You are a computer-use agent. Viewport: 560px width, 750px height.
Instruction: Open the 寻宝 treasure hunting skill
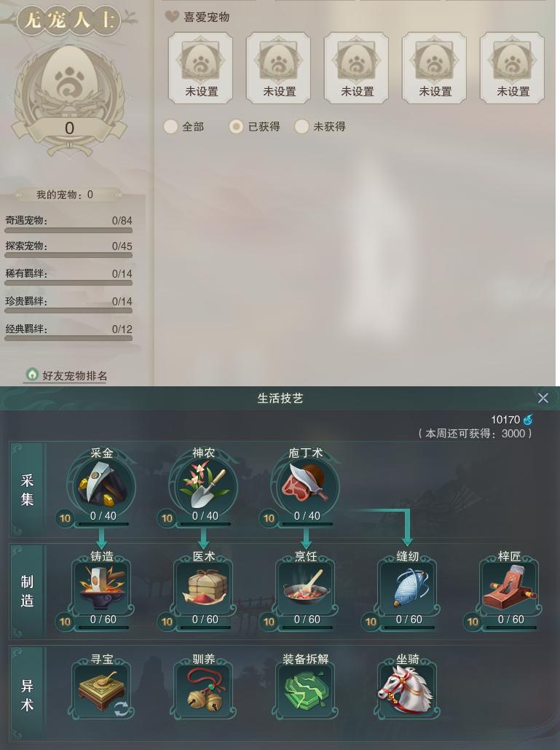[102, 689]
